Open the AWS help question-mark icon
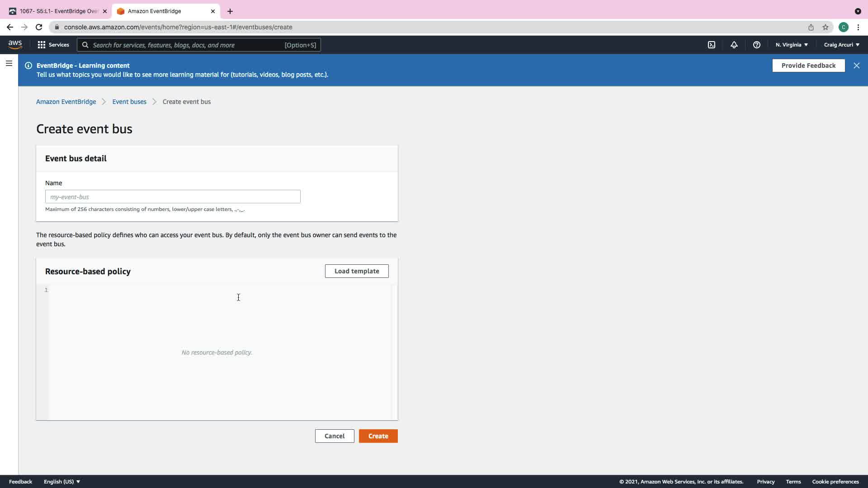 pos(757,45)
